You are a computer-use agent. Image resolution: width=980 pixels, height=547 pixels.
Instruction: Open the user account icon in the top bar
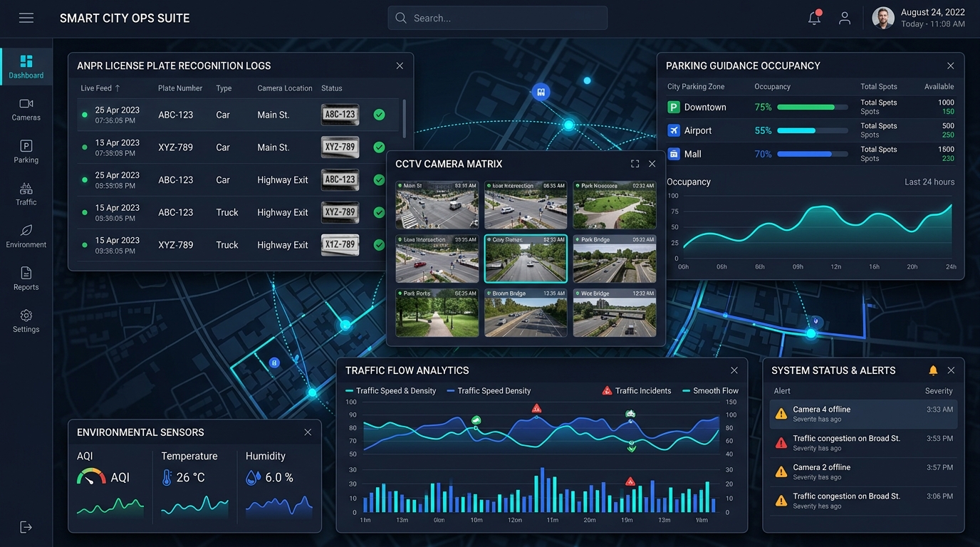click(x=845, y=18)
